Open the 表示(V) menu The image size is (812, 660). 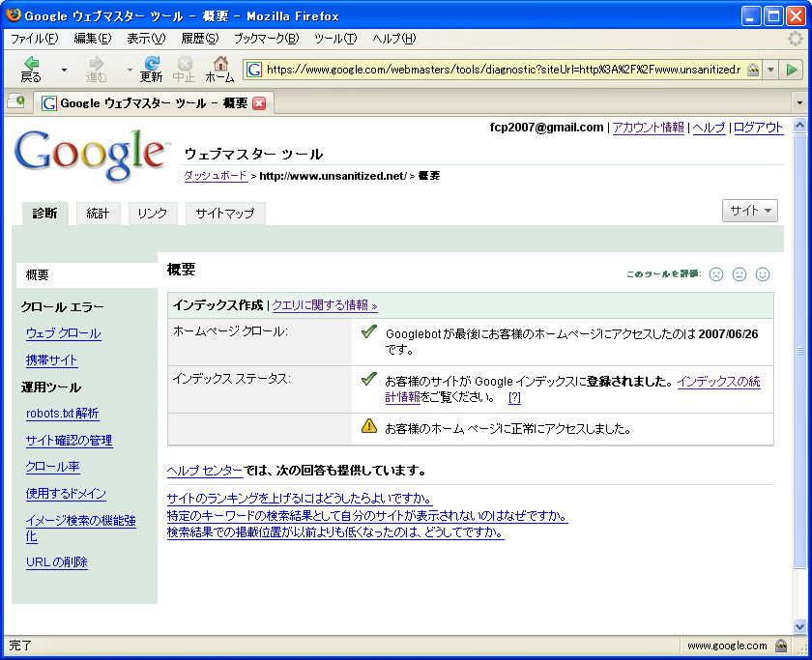146,39
